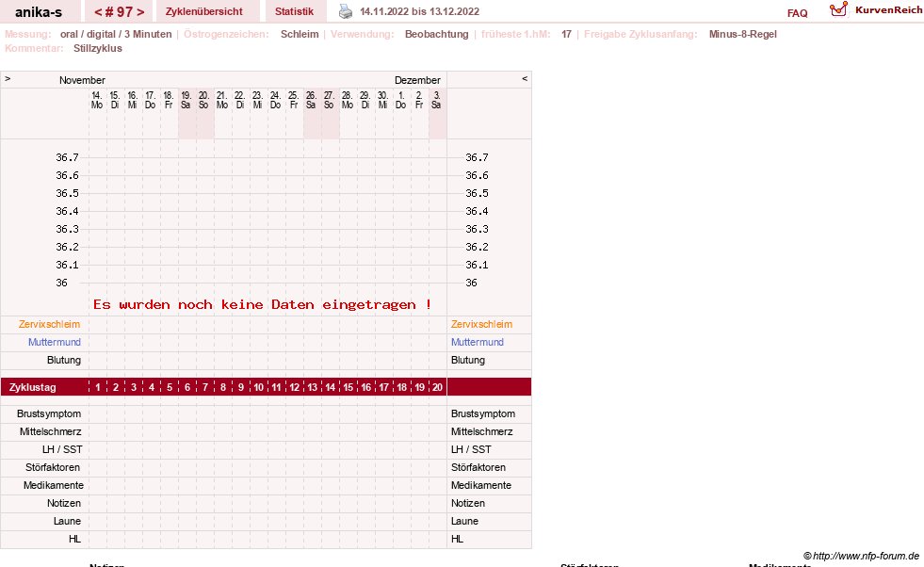
Task: Select cycle day 10 cell
Action: pyautogui.click(x=258, y=387)
